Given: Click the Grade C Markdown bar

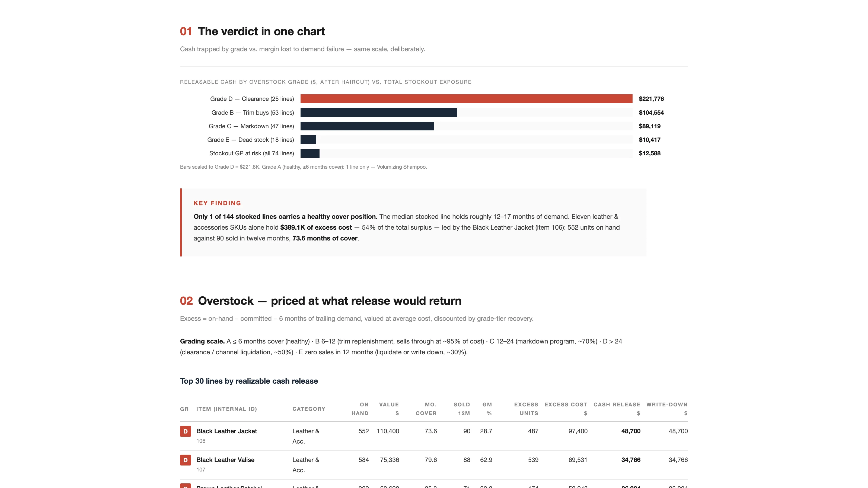Looking at the screenshot, I should [367, 126].
